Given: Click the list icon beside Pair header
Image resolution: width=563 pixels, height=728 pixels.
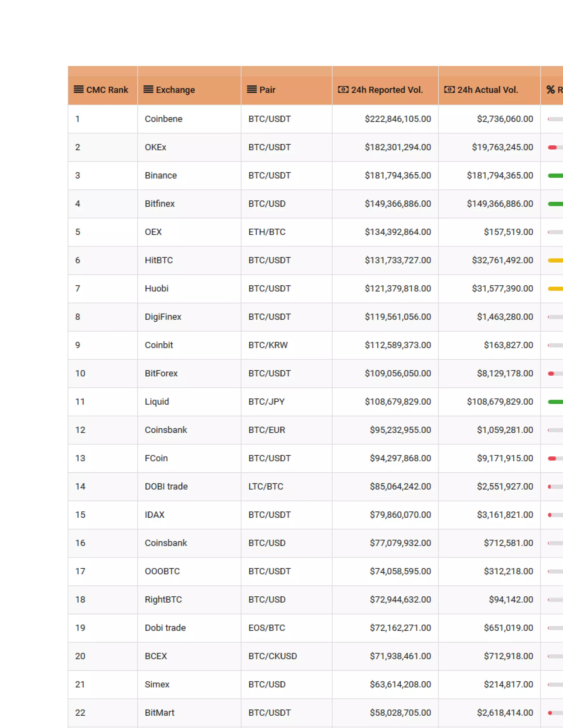Looking at the screenshot, I should [x=252, y=89].
